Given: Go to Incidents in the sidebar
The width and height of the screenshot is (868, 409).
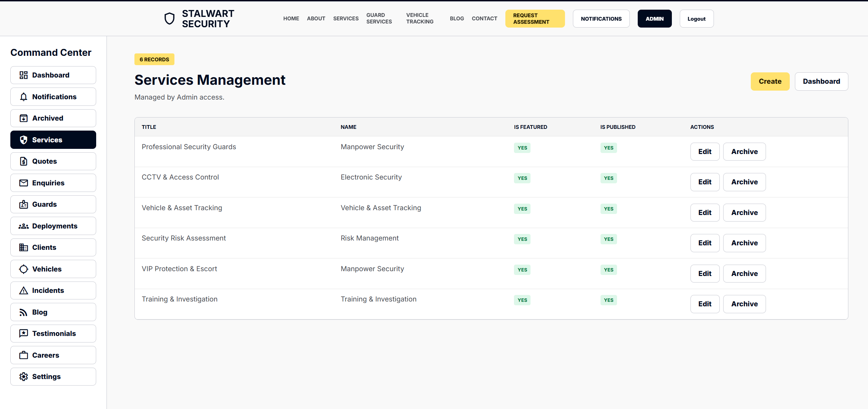Looking at the screenshot, I should 53,290.
